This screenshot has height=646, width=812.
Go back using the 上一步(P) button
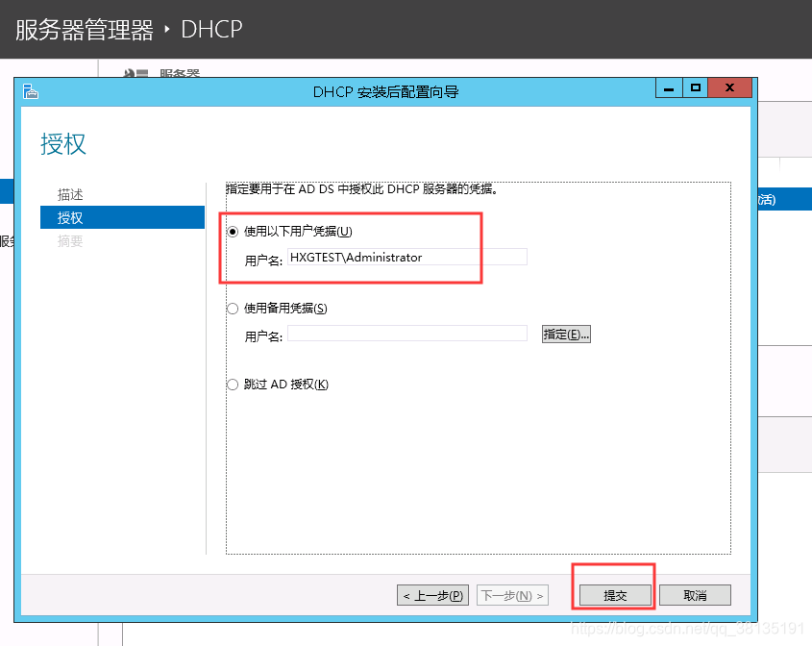click(431, 595)
